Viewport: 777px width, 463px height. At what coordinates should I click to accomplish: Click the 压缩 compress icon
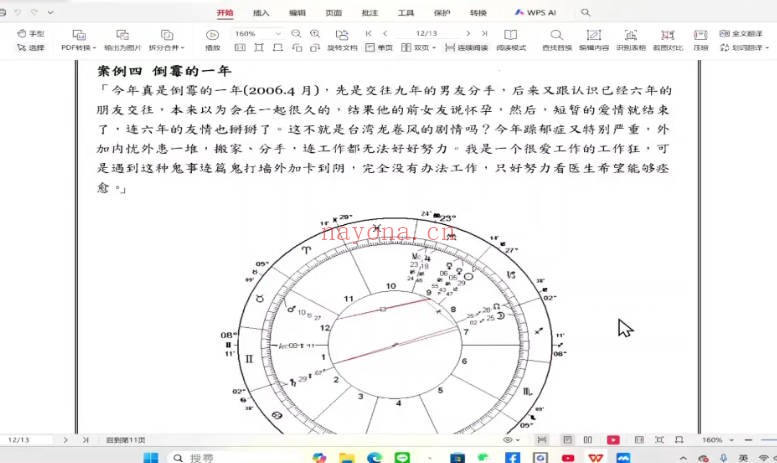(x=701, y=35)
